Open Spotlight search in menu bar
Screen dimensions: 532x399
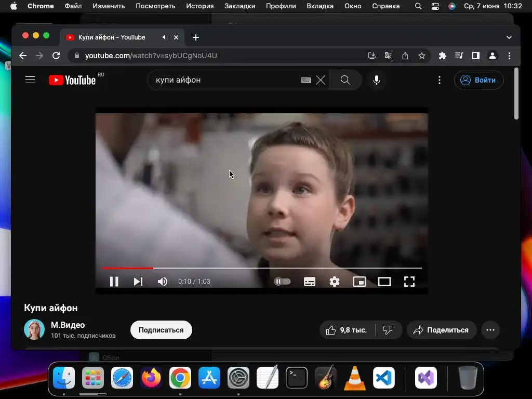point(418,6)
